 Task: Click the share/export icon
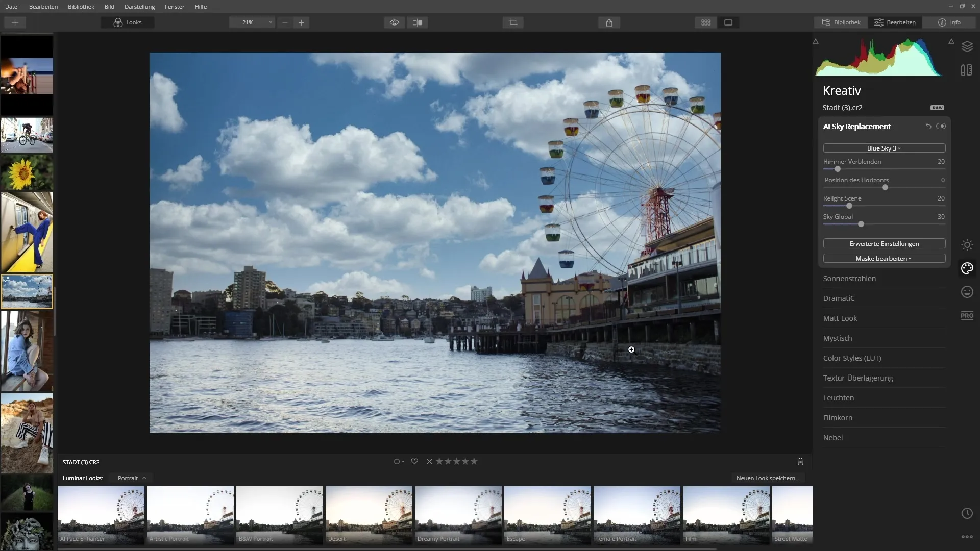pos(609,22)
